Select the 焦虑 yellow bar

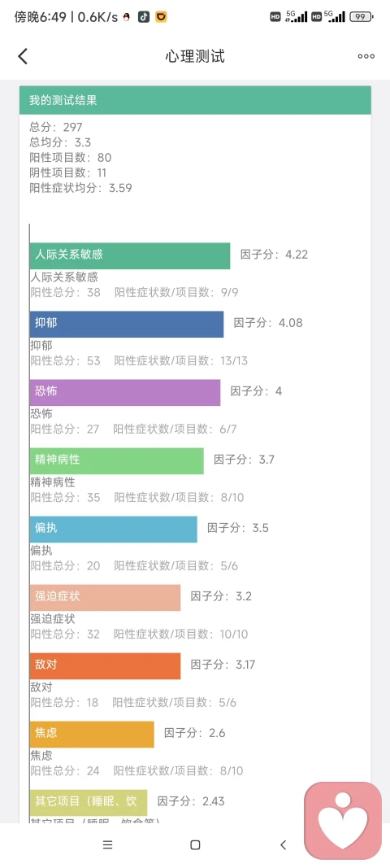click(x=92, y=735)
